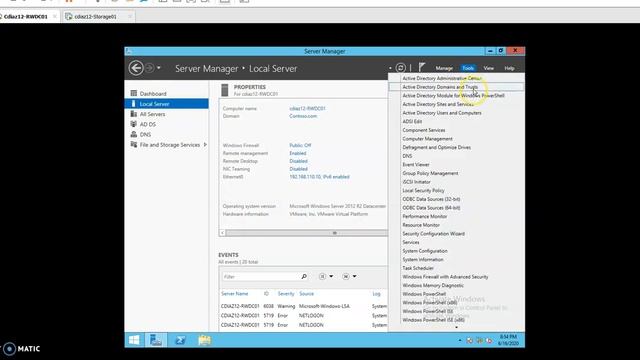The width and height of the screenshot is (640, 360).
Task: Click Server Manager icon in taskbar
Action: (156, 340)
